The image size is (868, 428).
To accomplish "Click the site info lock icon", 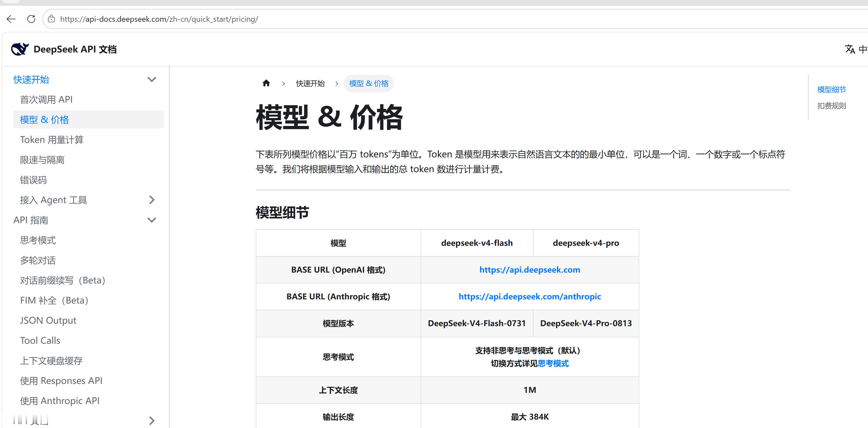I will click(52, 19).
